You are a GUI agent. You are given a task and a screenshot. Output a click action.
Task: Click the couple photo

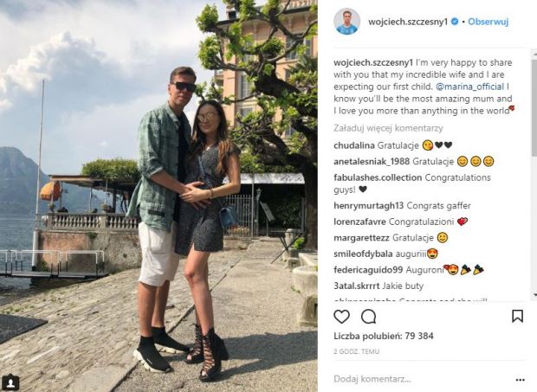click(x=159, y=196)
